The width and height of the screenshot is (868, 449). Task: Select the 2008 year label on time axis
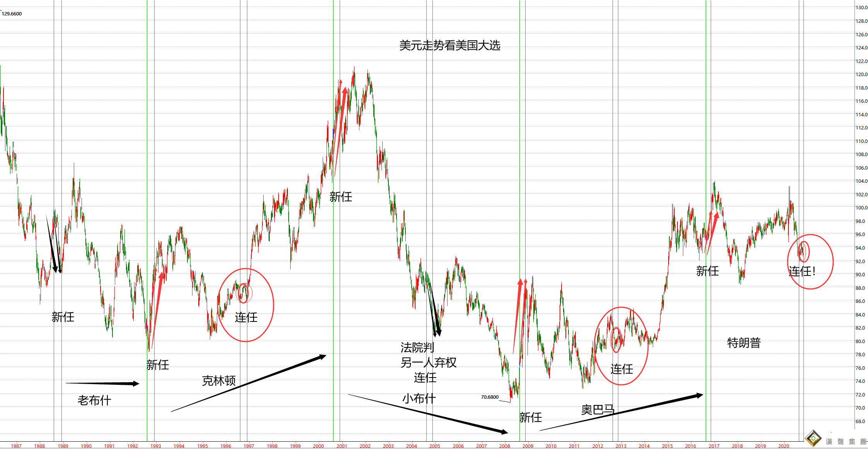point(505,446)
